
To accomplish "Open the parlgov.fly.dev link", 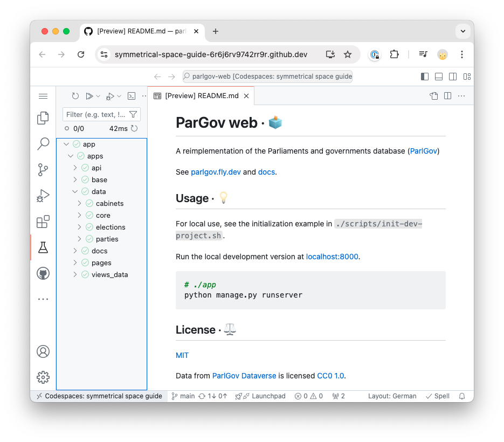I will pyautogui.click(x=216, y=172).
